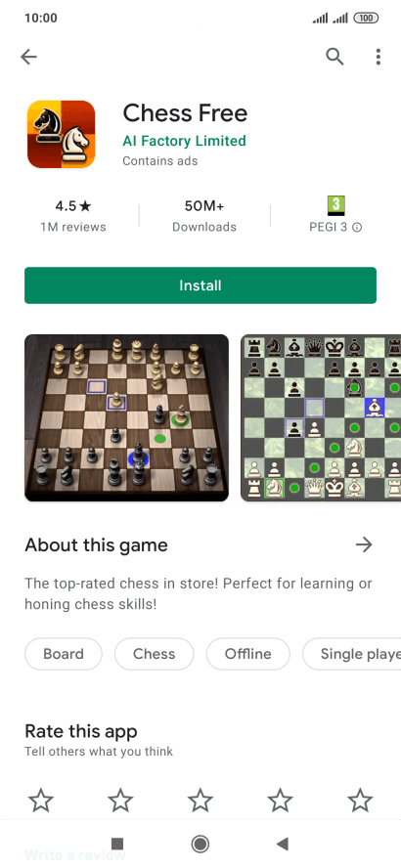Select the Offline category chip
This screenshot has width=401, height=868.
[248, 654]
